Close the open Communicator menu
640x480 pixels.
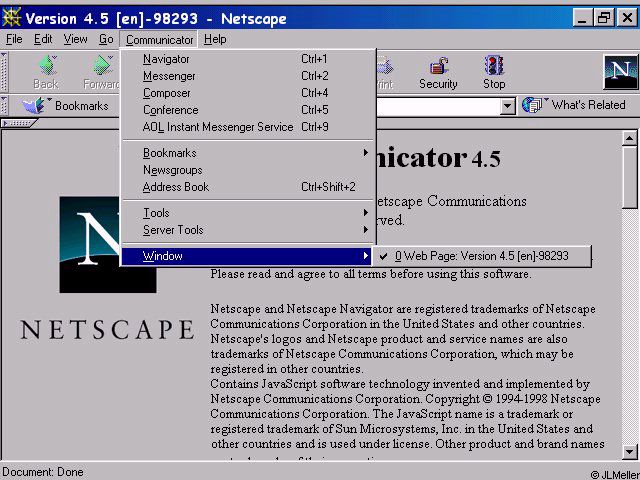159,40
